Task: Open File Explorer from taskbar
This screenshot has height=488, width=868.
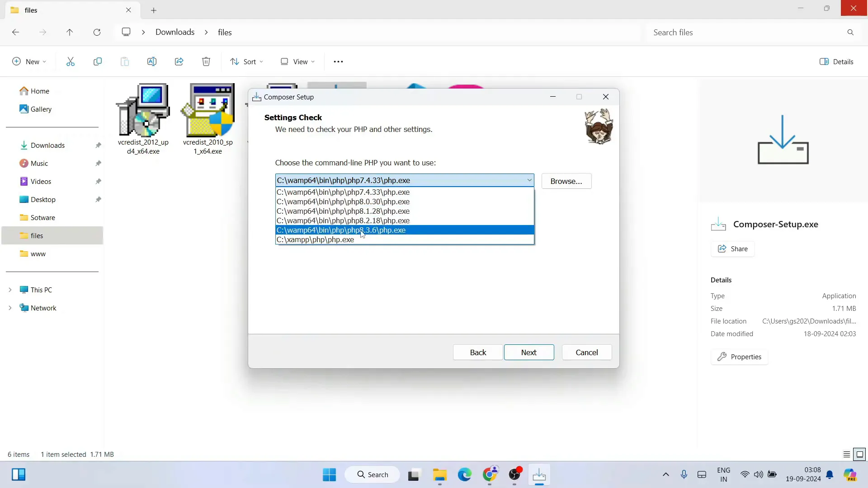Action: pos(439,475)
